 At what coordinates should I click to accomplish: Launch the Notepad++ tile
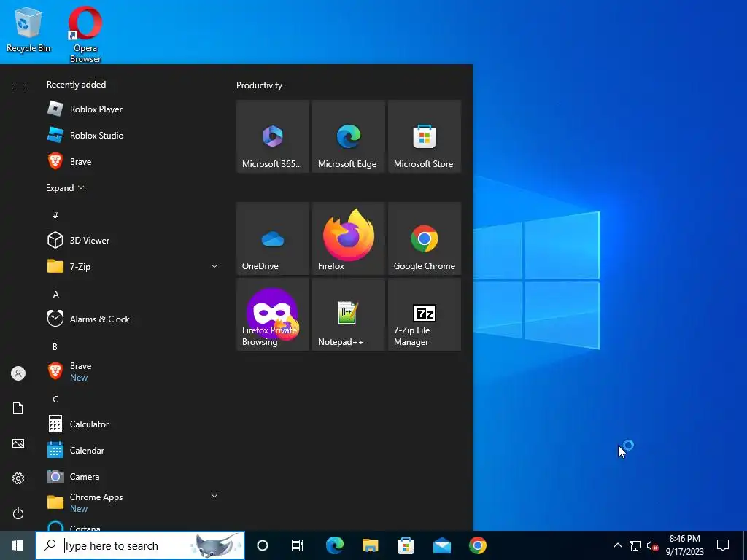coord(348,315)
